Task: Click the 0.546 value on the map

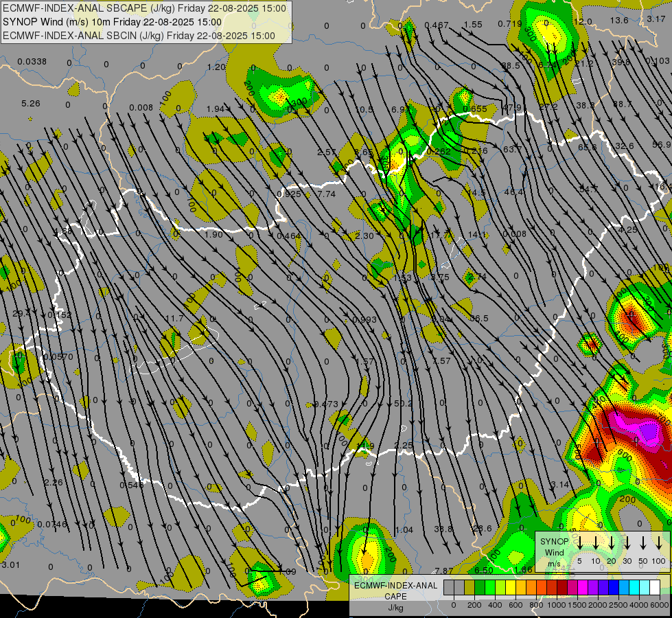Action: click(132, 485)
